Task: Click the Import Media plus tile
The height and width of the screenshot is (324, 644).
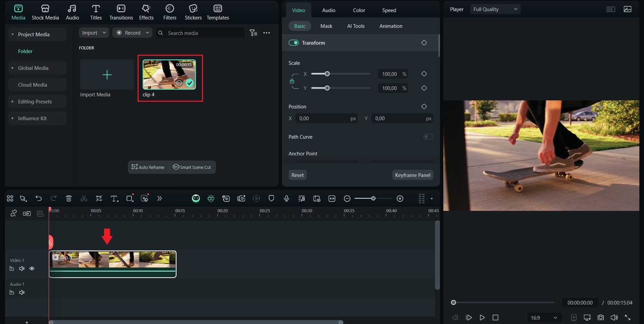Action: click(107, 75)
